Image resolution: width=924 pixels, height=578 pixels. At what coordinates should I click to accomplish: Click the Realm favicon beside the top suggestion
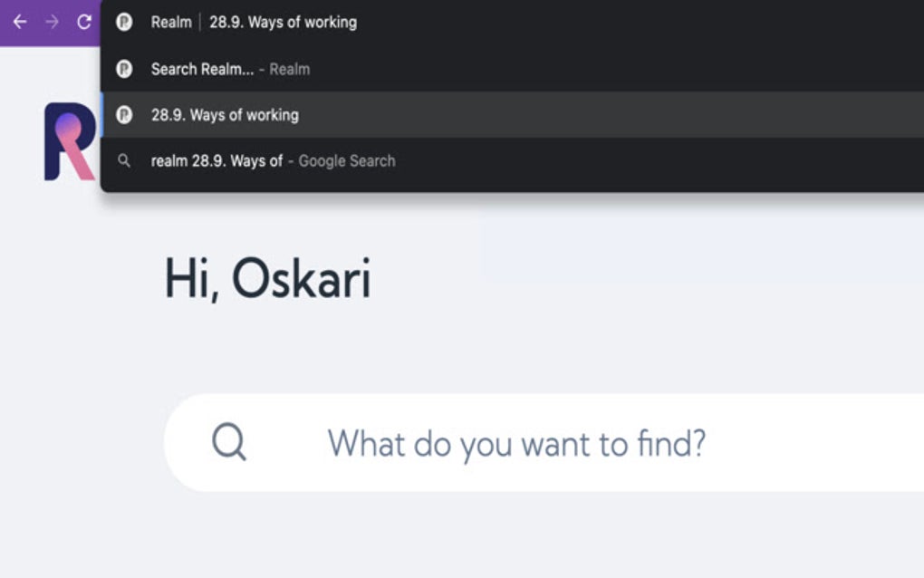pos(126,23)
